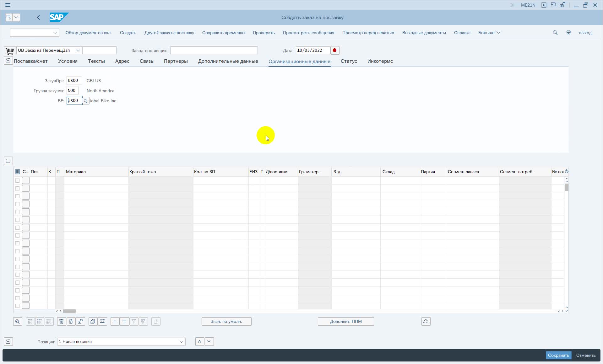Open value help for БЕ field
Image resolution: width=603 pixels, height=364 pixels.
coord(85,101)
